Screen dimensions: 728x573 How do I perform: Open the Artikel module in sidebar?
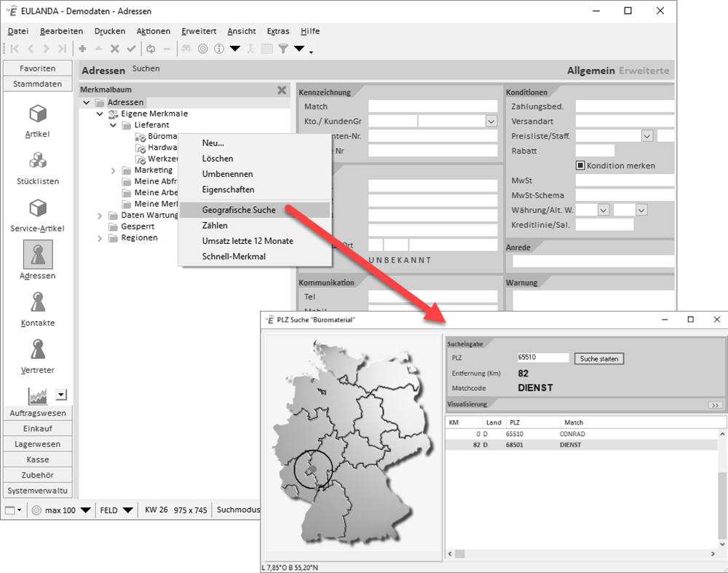click(38, 120)
